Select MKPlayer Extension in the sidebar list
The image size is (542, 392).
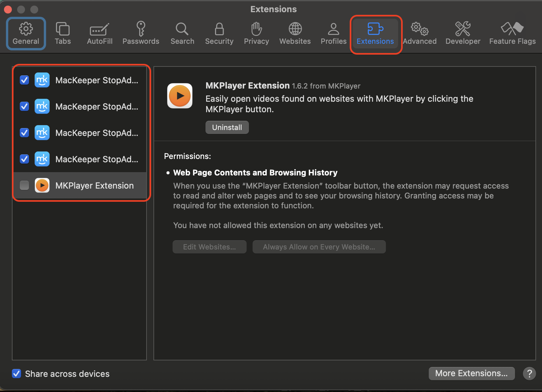click(x=94, y=185)
